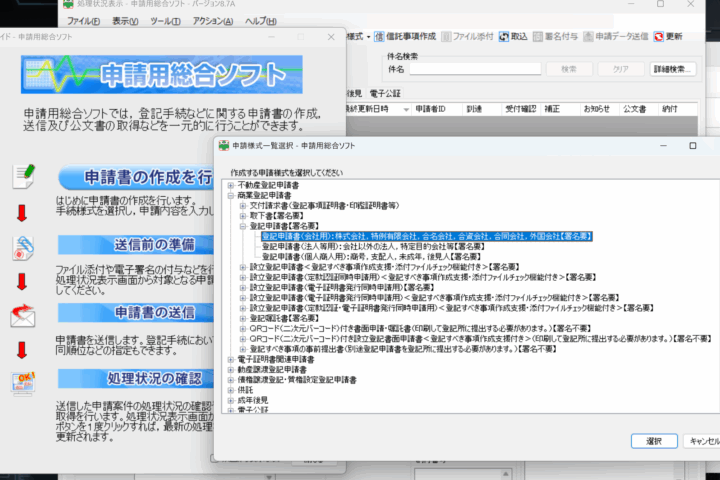The width and height of the screenshot is (720, 480).
Task: Expand the 取下書【署名要】 tree node
Action: tap(243, 215)
